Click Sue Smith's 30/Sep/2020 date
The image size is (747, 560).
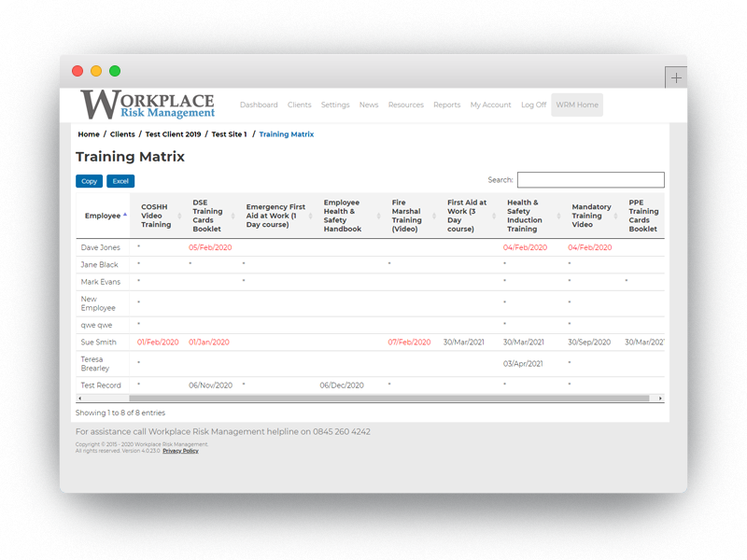(589, 343)
